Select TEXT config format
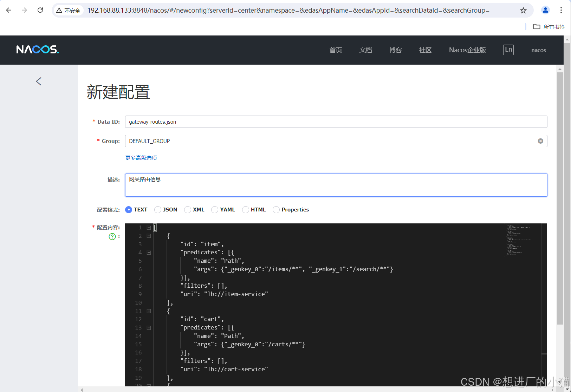571x392 pixels. coord(129,210)
